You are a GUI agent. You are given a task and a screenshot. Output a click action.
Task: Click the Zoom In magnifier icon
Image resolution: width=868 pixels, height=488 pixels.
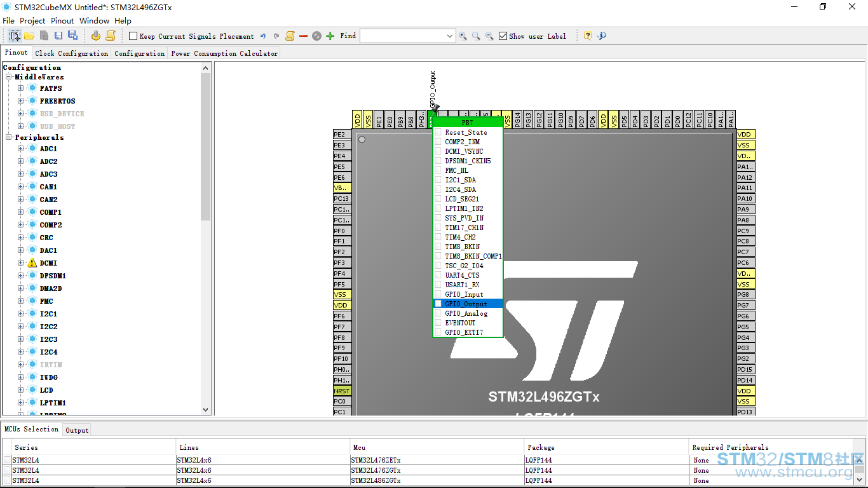point(463,36)
